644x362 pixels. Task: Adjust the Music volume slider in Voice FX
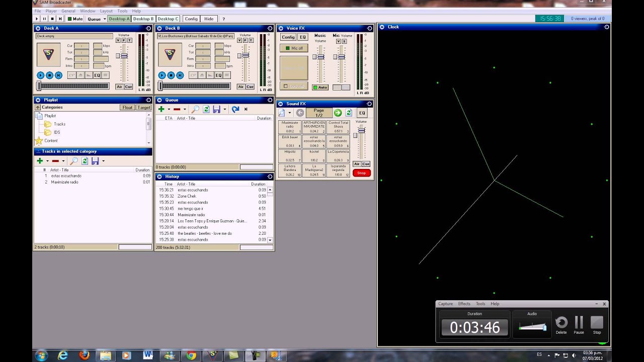point(320,57)
